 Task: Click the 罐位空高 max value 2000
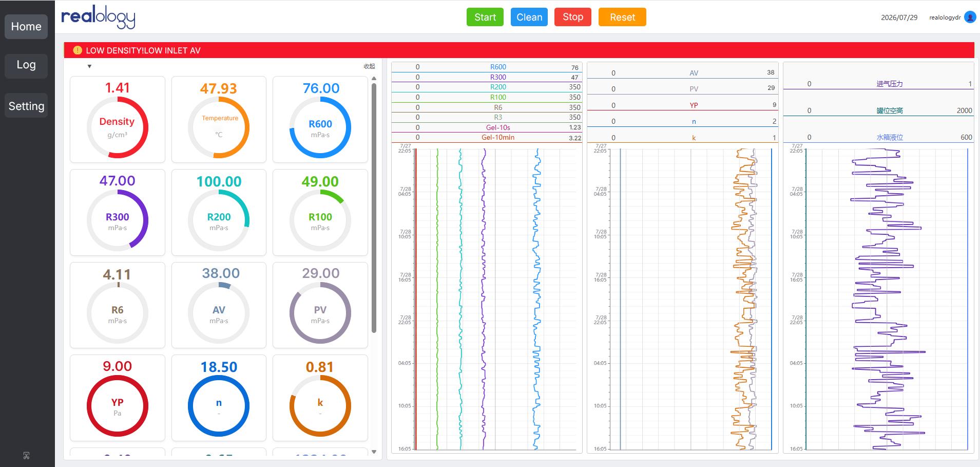point(965,110)
